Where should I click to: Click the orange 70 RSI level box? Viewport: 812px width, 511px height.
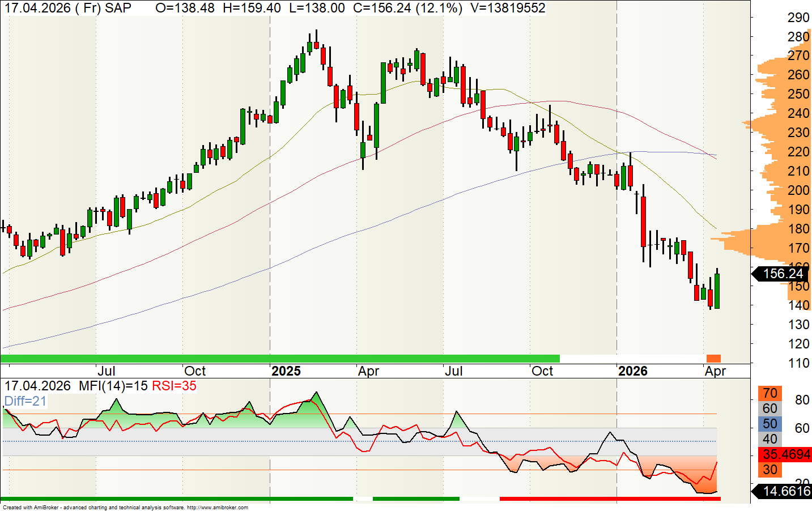pyautogui.click(x=770, y=393)
